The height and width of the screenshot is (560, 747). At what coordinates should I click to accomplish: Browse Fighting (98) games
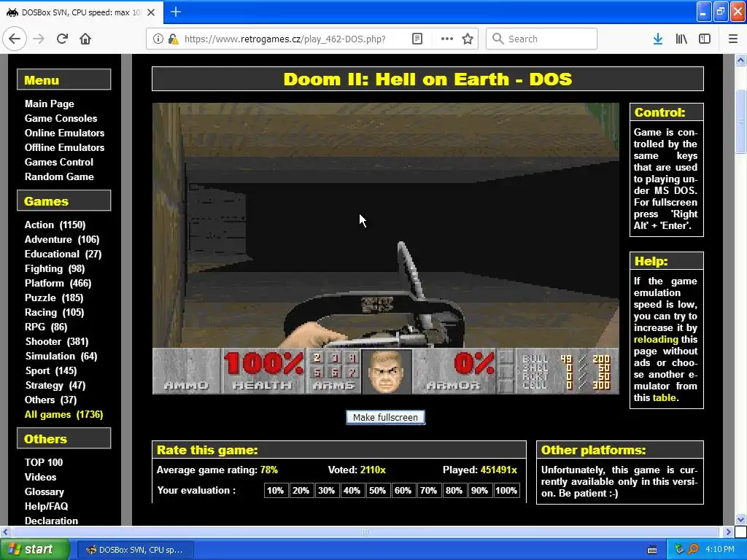click(x=55, y=268)
